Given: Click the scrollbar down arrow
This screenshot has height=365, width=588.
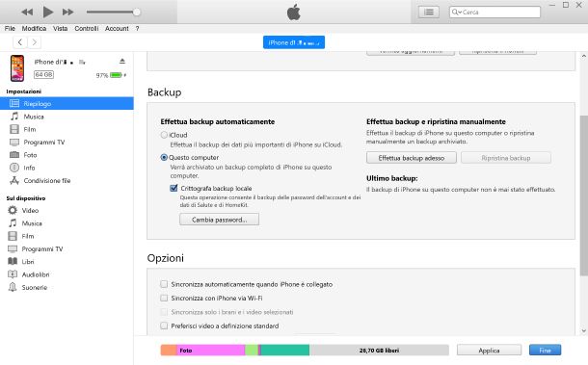Looking at the screenshot, I should (x=583, y=330).
